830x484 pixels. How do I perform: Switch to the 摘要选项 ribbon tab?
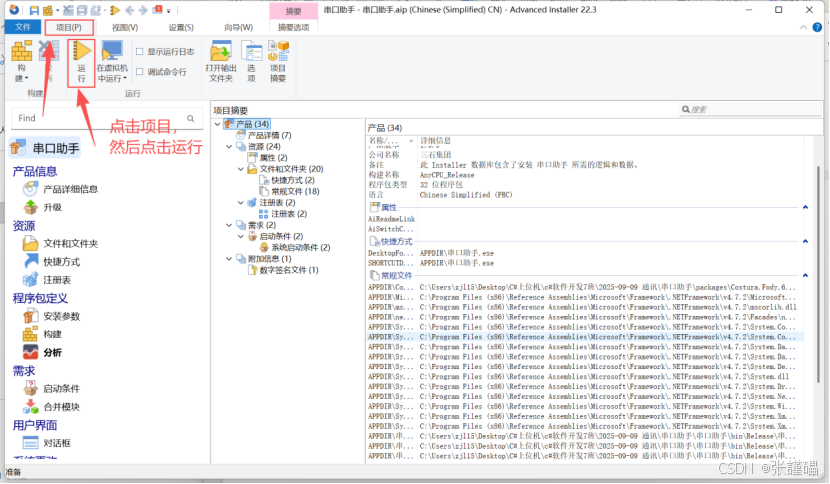point(293,27)
